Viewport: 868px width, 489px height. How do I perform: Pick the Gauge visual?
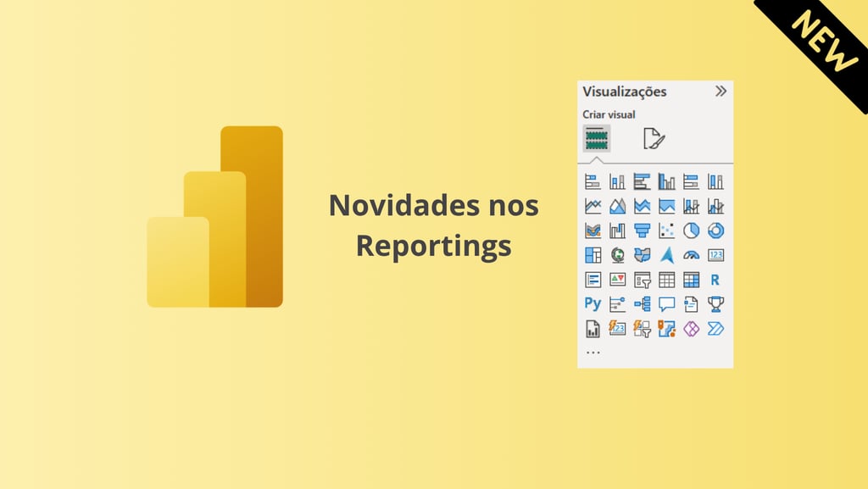(x=691, y=255)
